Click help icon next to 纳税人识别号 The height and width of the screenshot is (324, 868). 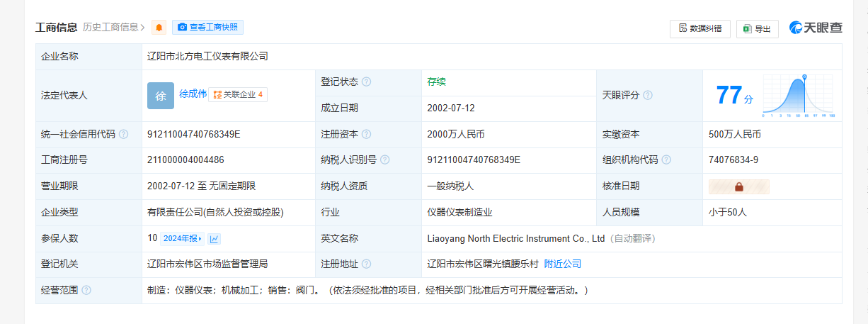click(x=384, y=160)
